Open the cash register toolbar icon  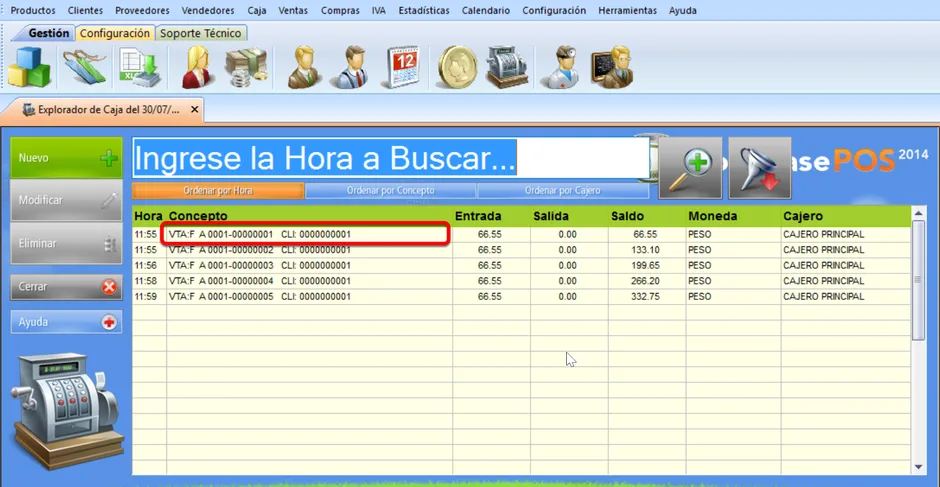point(507,67)
